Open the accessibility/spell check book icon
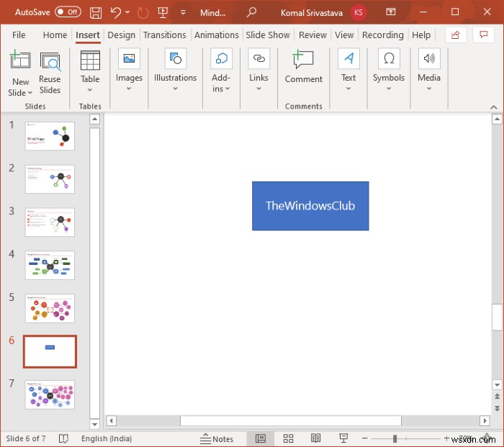 tap(63, 438)
